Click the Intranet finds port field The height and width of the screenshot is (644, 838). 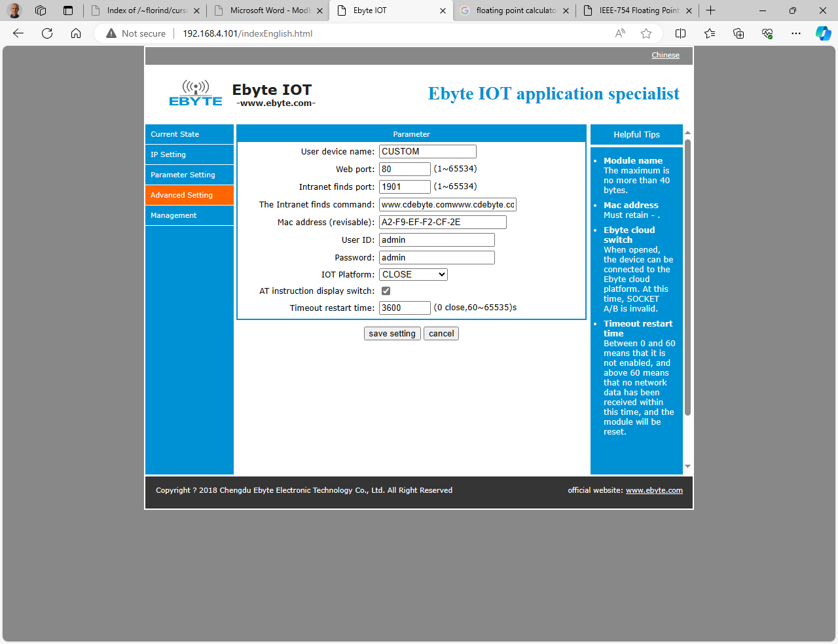(405, 187)
